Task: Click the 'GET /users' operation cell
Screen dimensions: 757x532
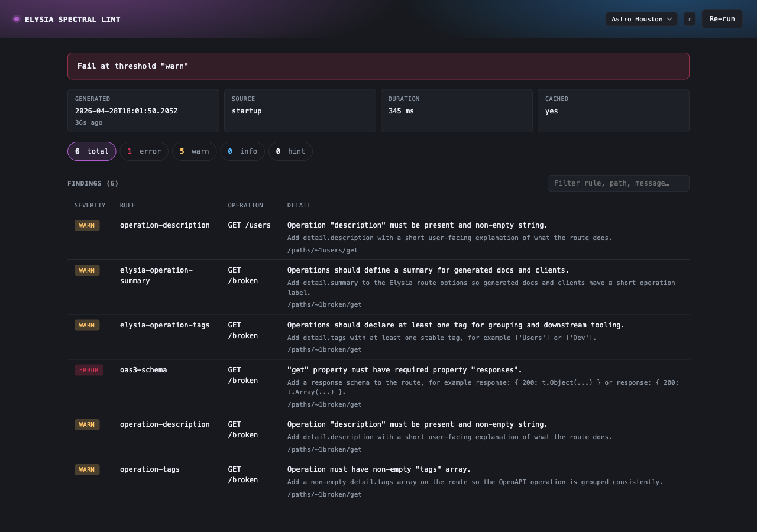Action: tap(250, 225)
